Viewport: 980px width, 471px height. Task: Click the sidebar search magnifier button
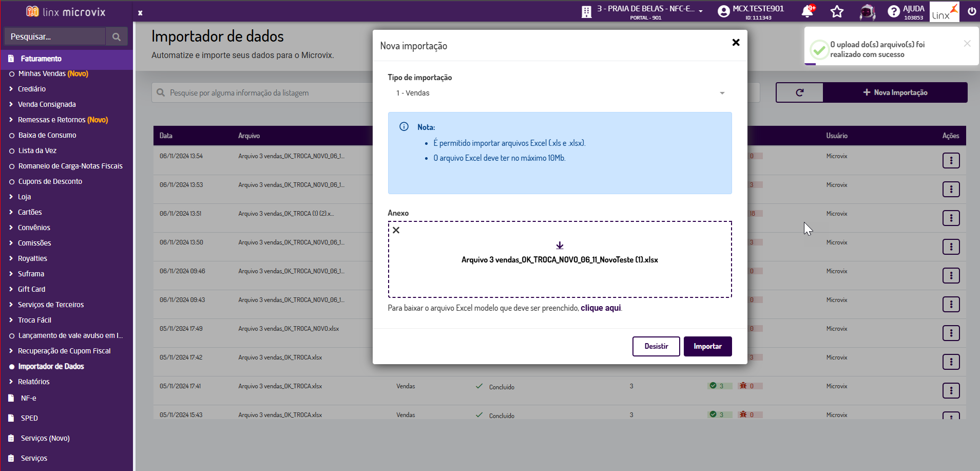pos(117,37)
